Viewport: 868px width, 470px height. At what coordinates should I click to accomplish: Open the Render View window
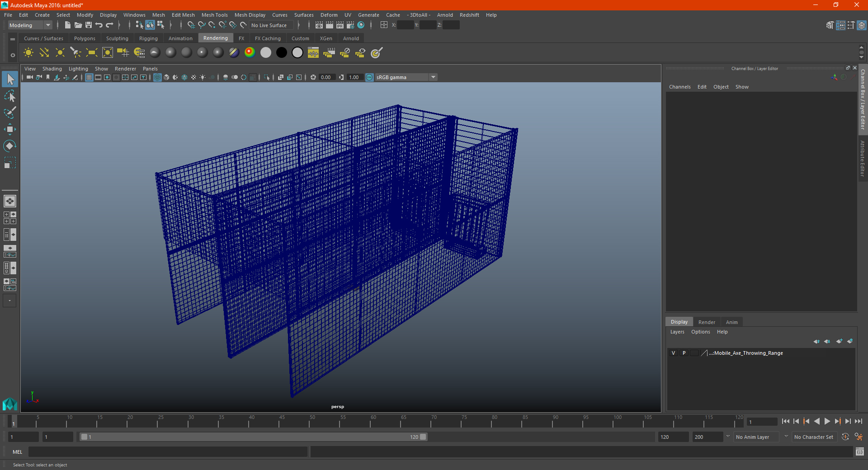pos(319,25)
